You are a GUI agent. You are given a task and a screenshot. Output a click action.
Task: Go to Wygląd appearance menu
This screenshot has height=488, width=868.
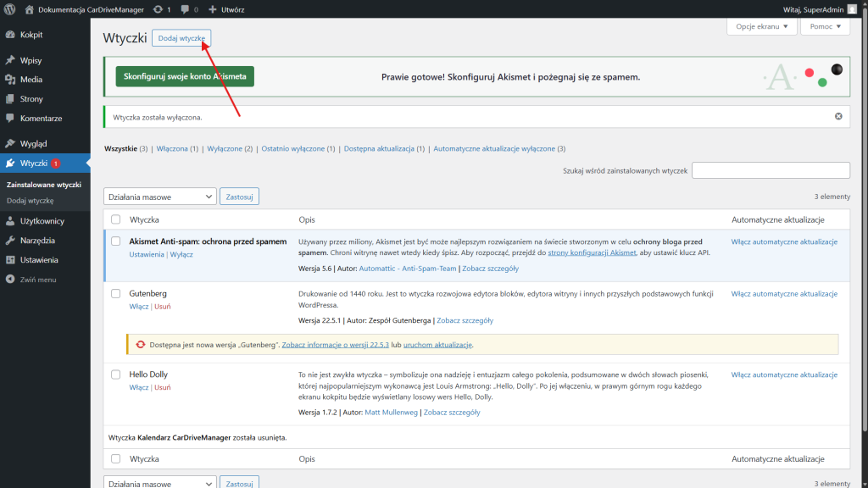(x=33, y=143)
